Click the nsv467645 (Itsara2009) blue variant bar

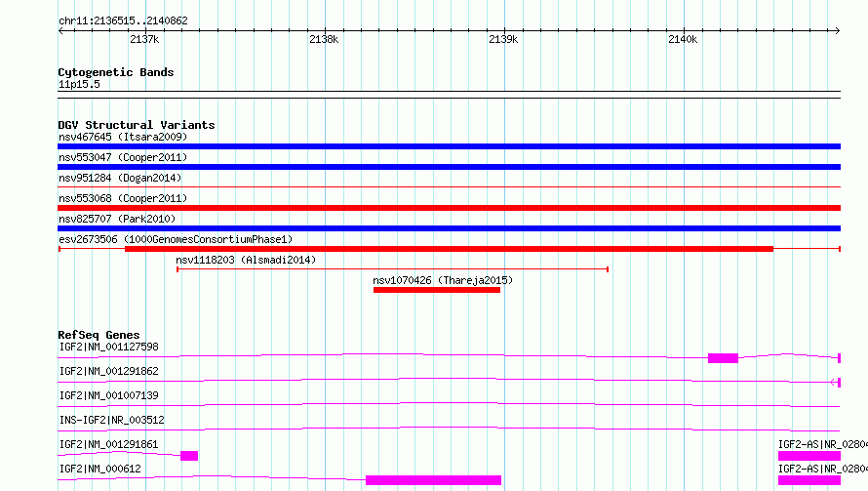pyautogui.click(x=449, y=146)
